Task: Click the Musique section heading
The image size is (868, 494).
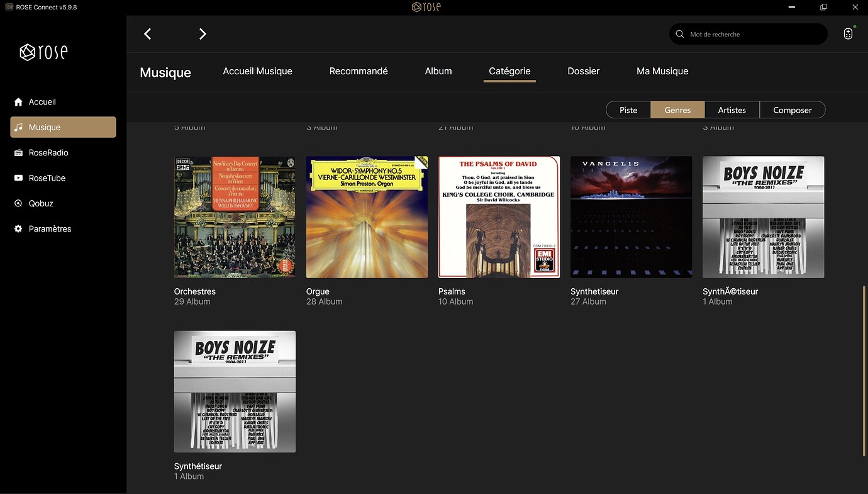Action: pos(165,72)
